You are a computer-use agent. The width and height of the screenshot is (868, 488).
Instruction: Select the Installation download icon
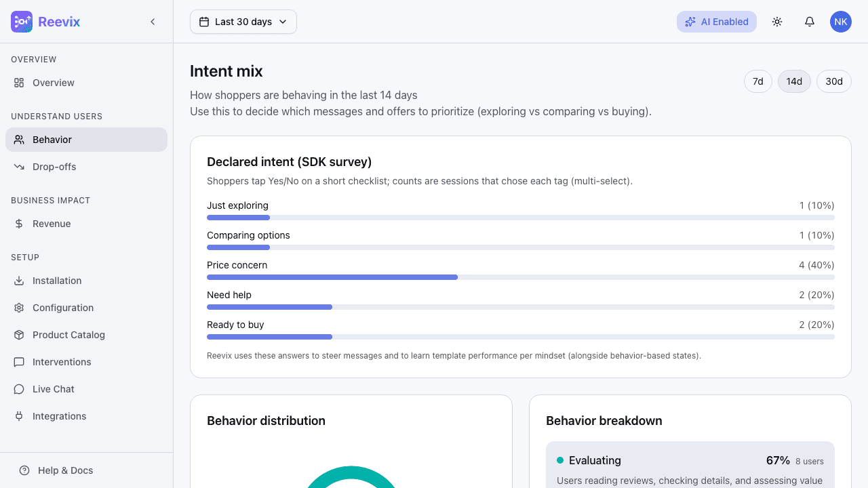(x=19, y=280)
